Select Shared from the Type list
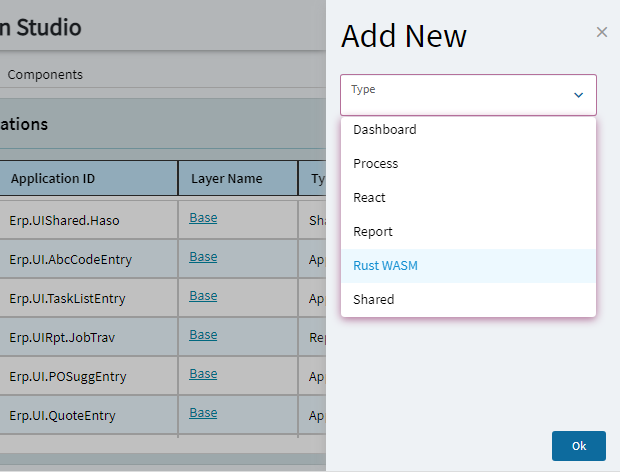The image size is (620, 472). tap(374, 300)
